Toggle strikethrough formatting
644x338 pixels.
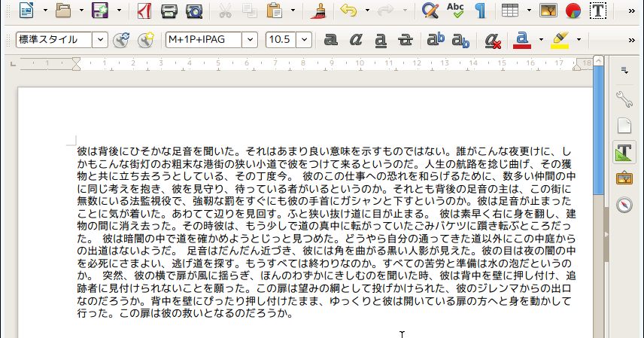point(406,40)
